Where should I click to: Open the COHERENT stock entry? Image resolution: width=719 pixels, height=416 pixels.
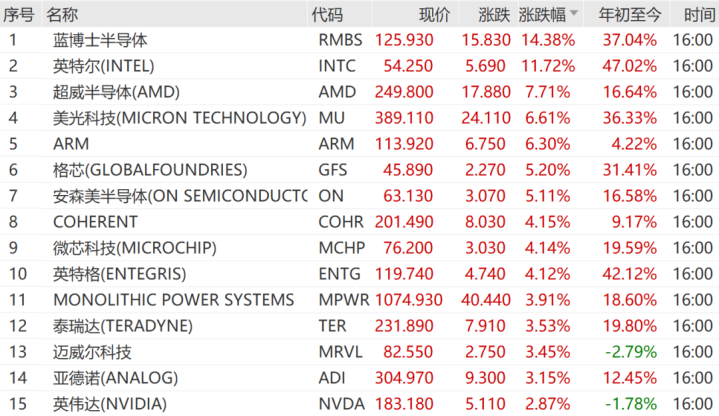[x=96, y=222]
